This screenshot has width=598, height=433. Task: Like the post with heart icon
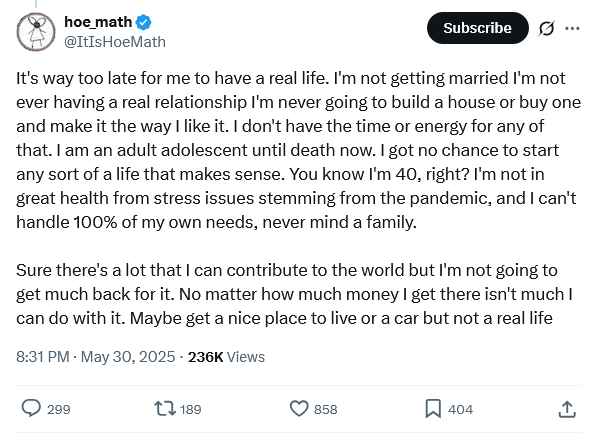299,409
